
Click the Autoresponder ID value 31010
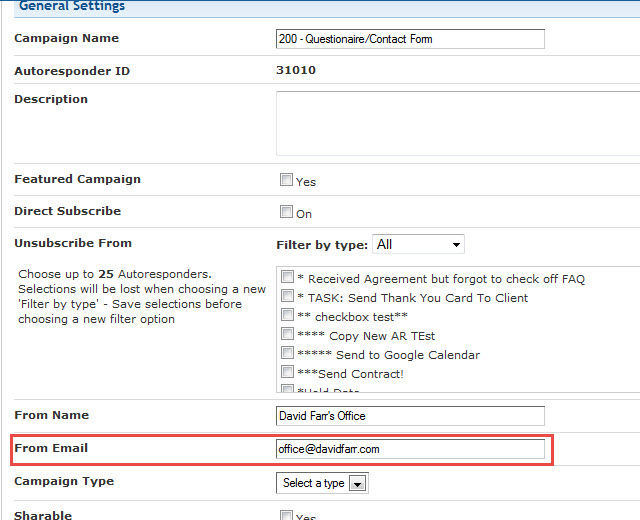(296, 71)
